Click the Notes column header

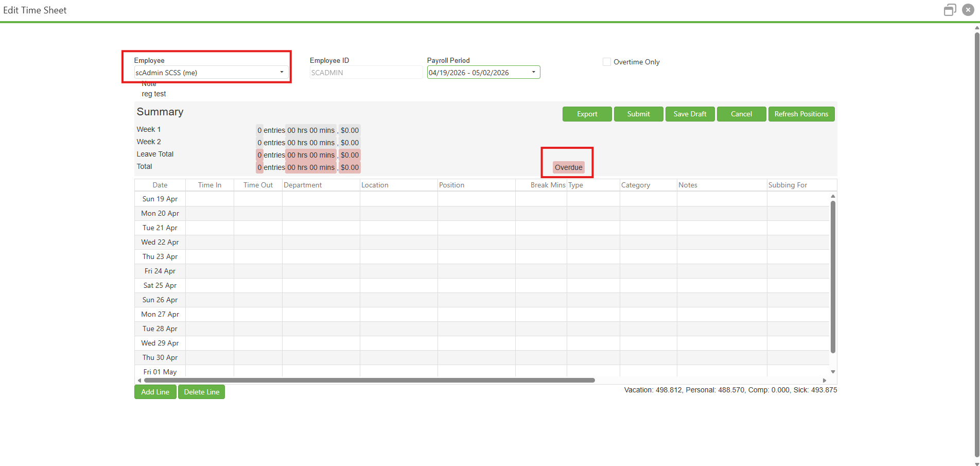click(722, 185)
